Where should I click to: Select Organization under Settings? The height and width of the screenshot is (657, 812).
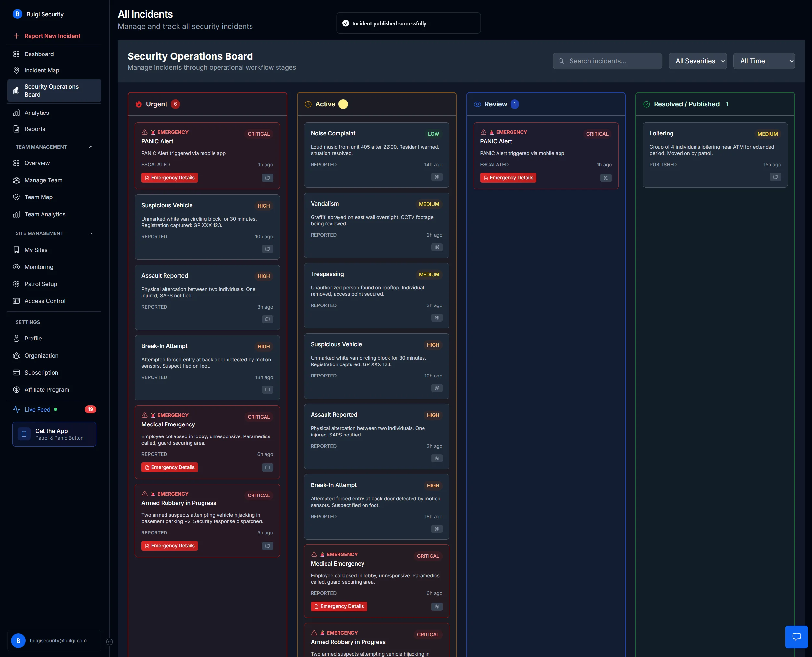pyautogui.click(x=41, y=355)
